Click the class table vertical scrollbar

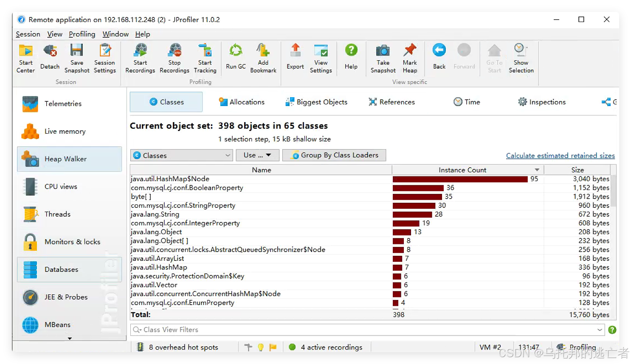point(613,191)
